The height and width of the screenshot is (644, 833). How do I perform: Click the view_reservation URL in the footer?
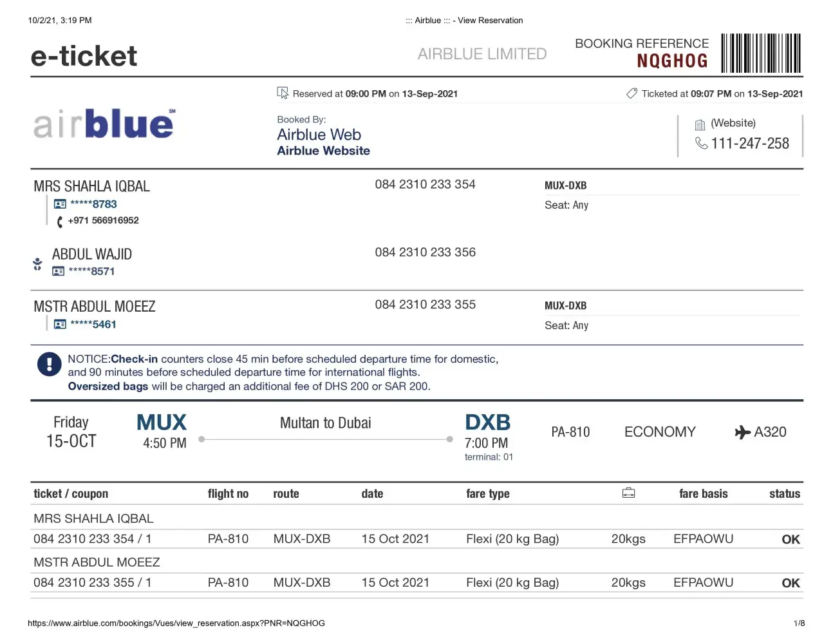coord(176,623)
